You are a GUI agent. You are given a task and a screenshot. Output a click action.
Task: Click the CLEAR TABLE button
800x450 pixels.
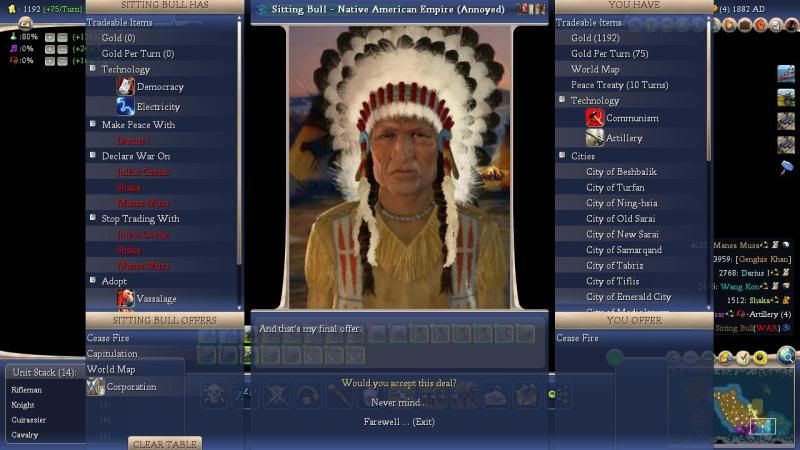tap(165, 444)
